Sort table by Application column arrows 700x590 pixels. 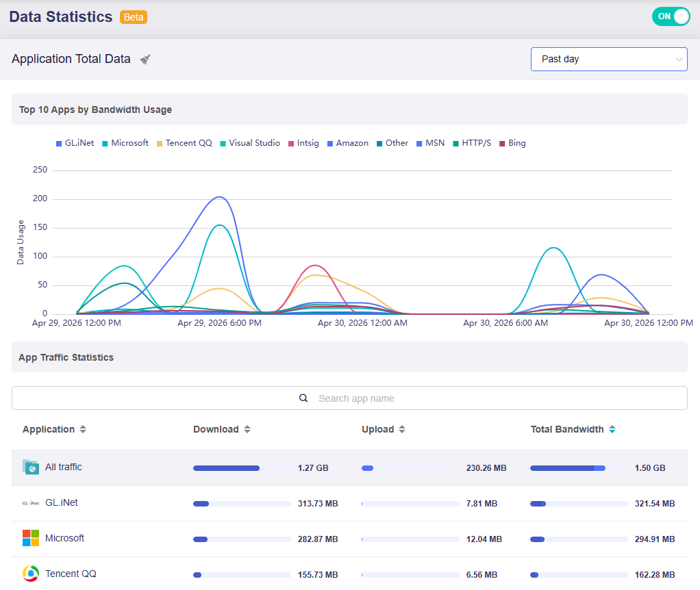tap(83, 429)
